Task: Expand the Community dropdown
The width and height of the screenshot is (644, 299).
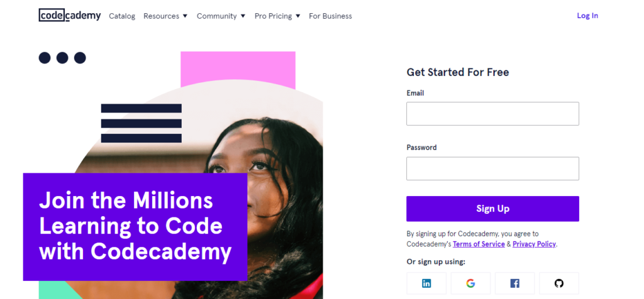Action: click(x=221, y=16)
